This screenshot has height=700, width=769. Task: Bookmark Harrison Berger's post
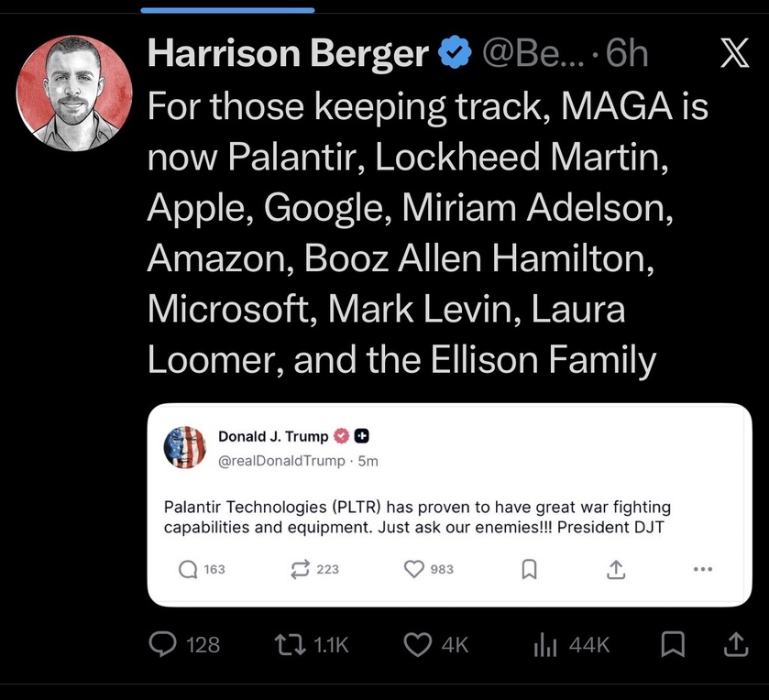(672, 644)
